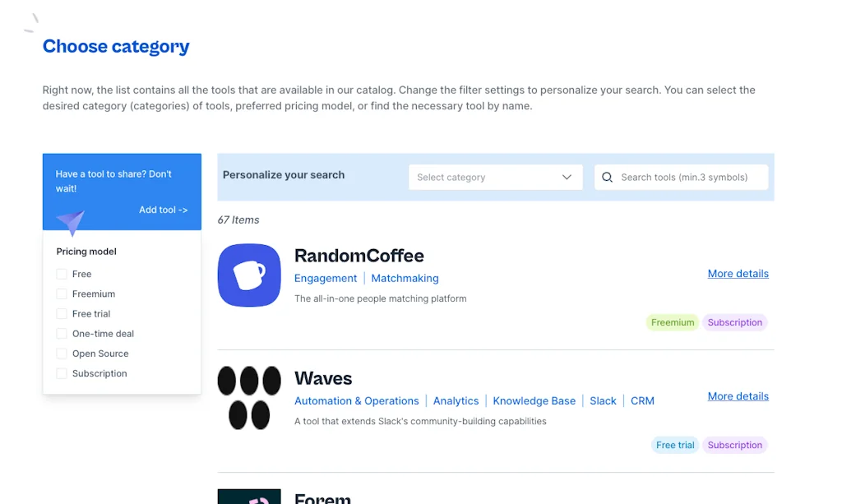Select the Open Source checkbox
842x504 pixels.
[x=62, y=354]
